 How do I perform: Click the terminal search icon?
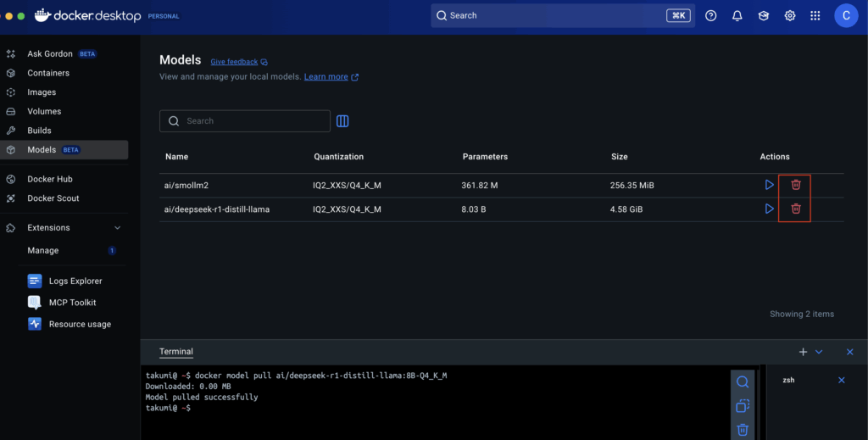coord(743,382)
